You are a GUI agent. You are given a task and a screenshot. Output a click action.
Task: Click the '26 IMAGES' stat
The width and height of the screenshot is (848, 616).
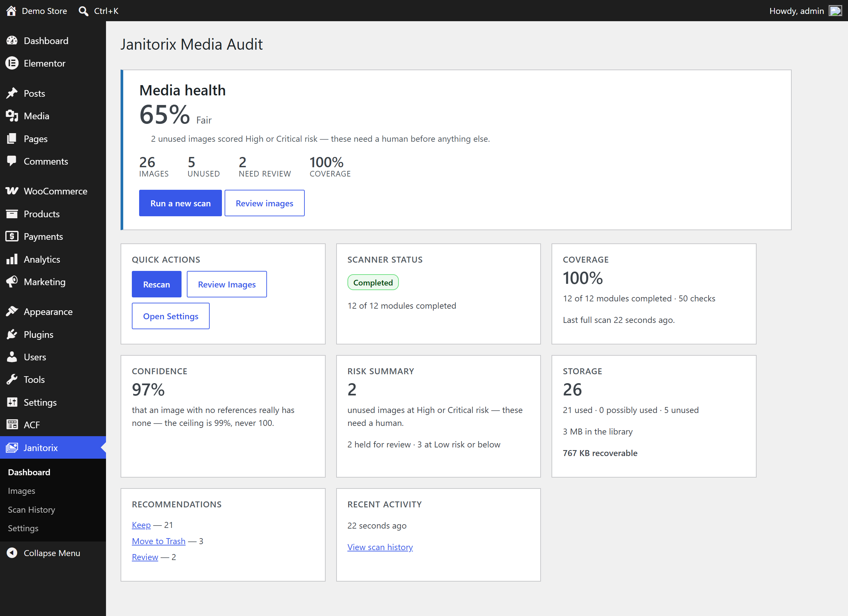tap(154, 166)
